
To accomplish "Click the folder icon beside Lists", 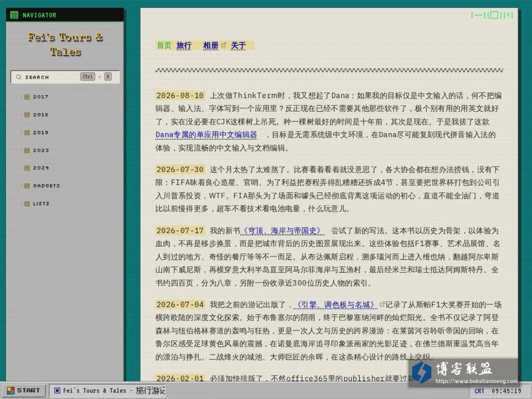I will point(27,203).
